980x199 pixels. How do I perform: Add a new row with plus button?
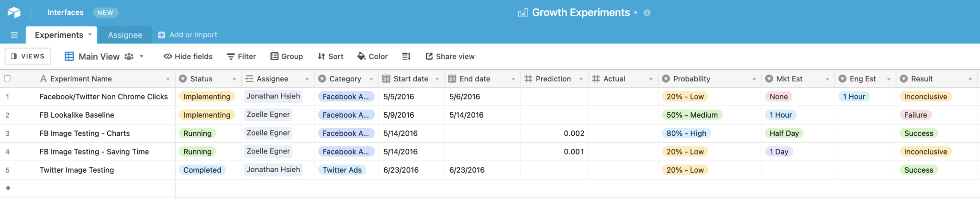coord(8,188)
